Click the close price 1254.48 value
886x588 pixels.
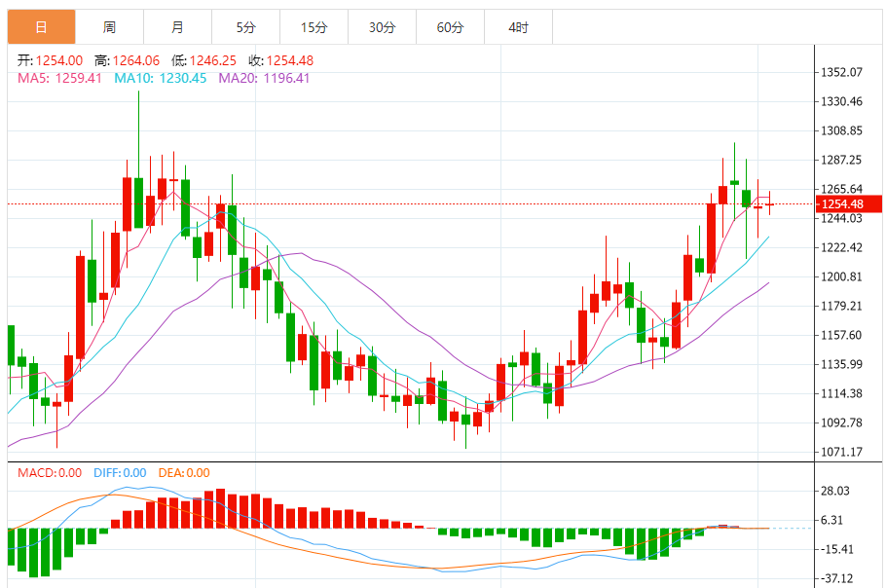[290, 60]
